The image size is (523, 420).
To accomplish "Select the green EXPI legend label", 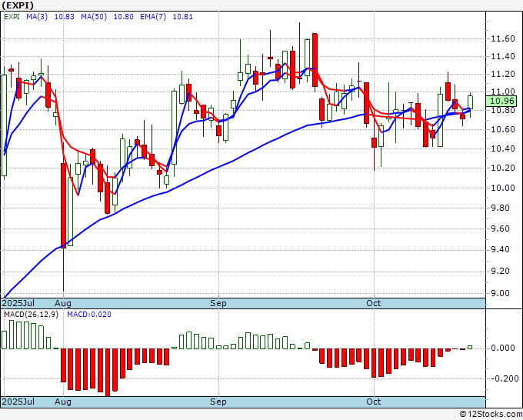I will tap(12, 17).
